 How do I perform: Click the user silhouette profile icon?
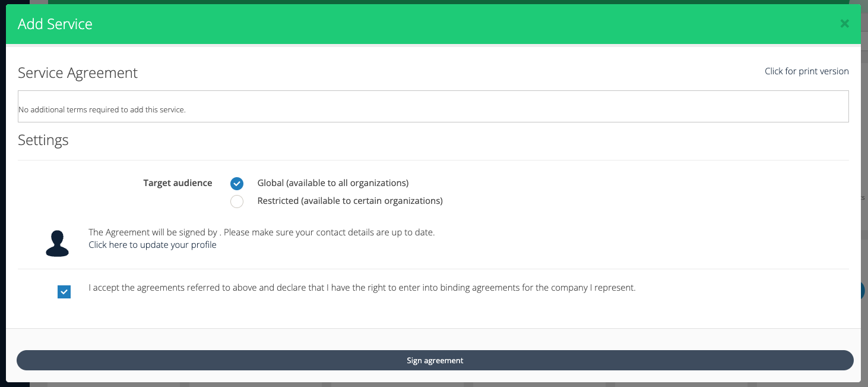point(57,244)
